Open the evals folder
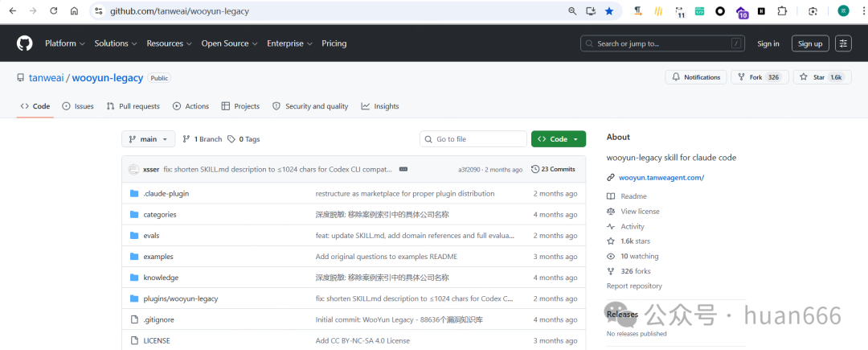Viewport: 868px width, 350px height. (x=151, y=236)
